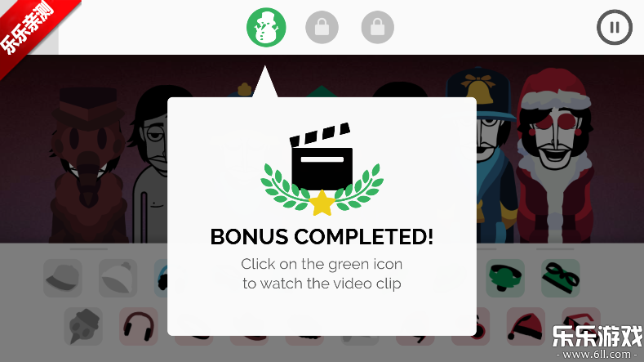Click the Santa Claus character
This screenshot has height=362, width=644.
point(554,156)
